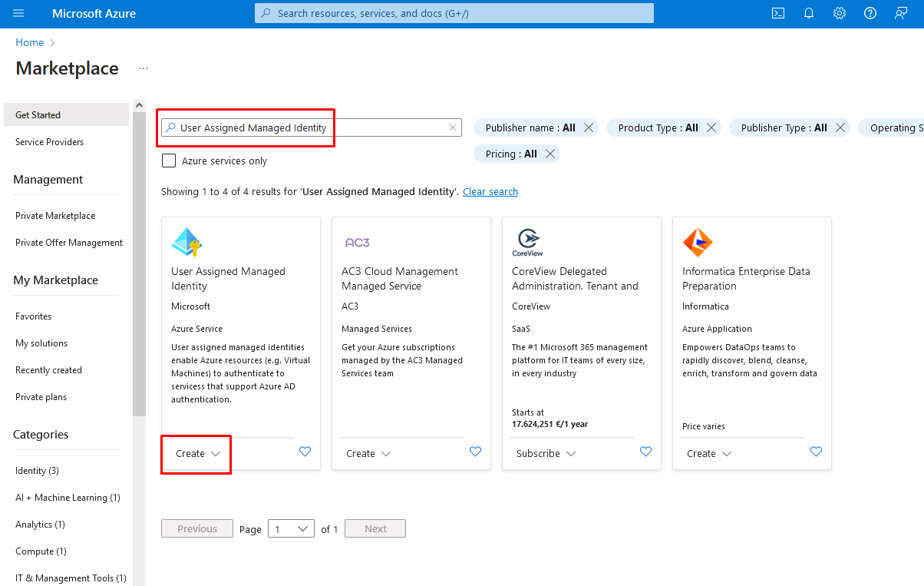Open CoreView Delegated Administration card title

[575, 278]
